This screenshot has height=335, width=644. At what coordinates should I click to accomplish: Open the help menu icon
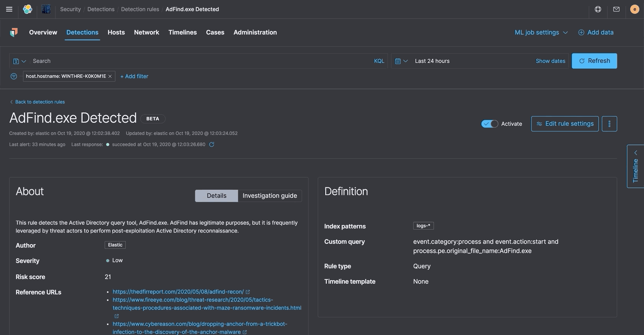coord(598,9)
